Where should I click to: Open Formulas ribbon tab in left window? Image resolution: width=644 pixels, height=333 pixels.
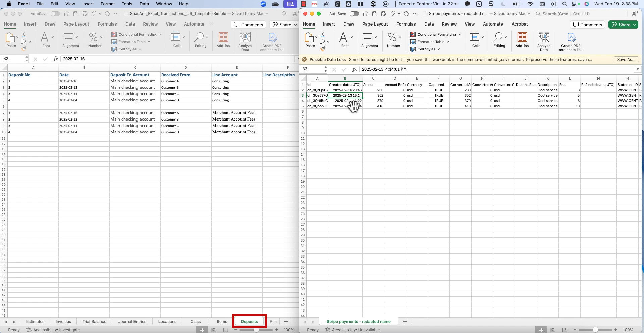pos(107,24)
